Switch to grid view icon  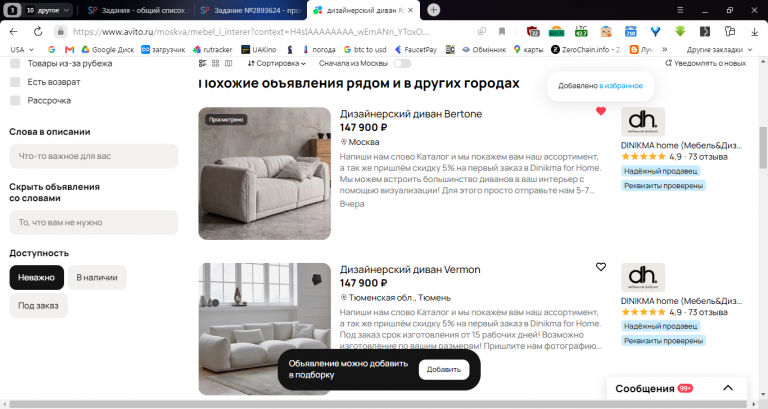click(x=216, y=63)
